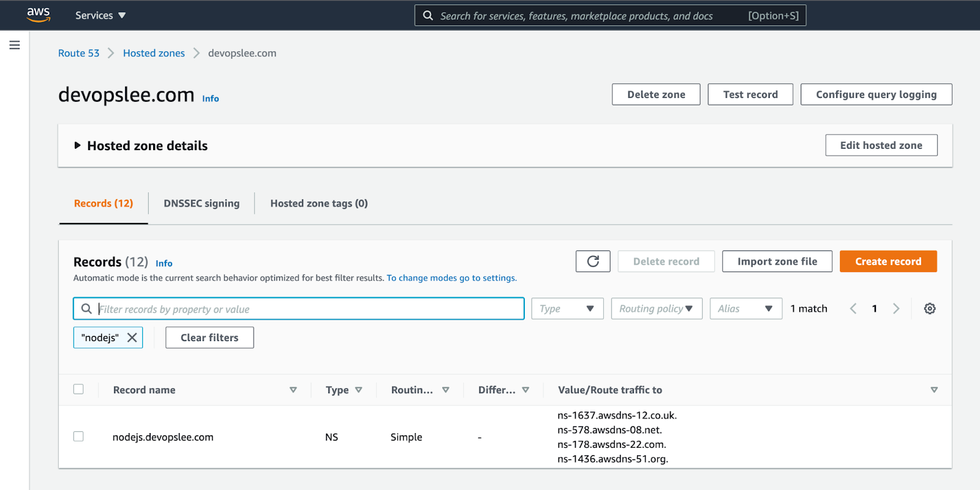Image resolution: width=980 pixels, height=490 pixels.
Task: Click page number 1 in pagination
Action: point(875,309)
